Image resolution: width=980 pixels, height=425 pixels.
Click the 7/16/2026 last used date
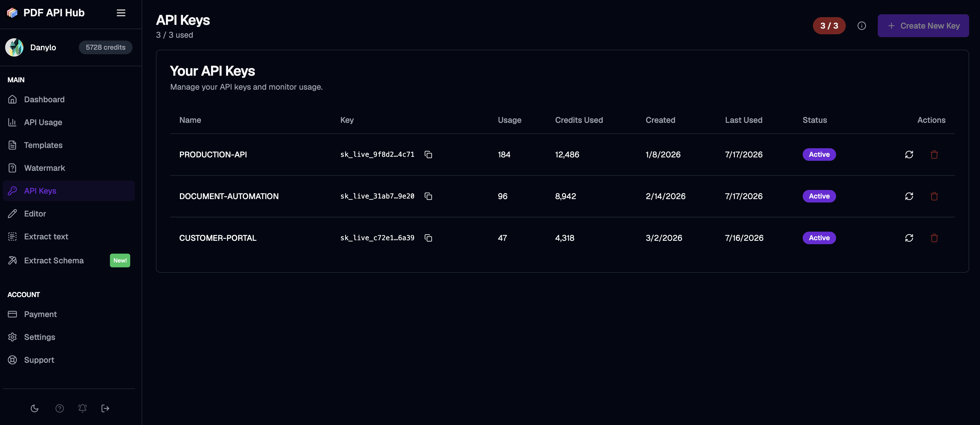[x=744, y=238]
